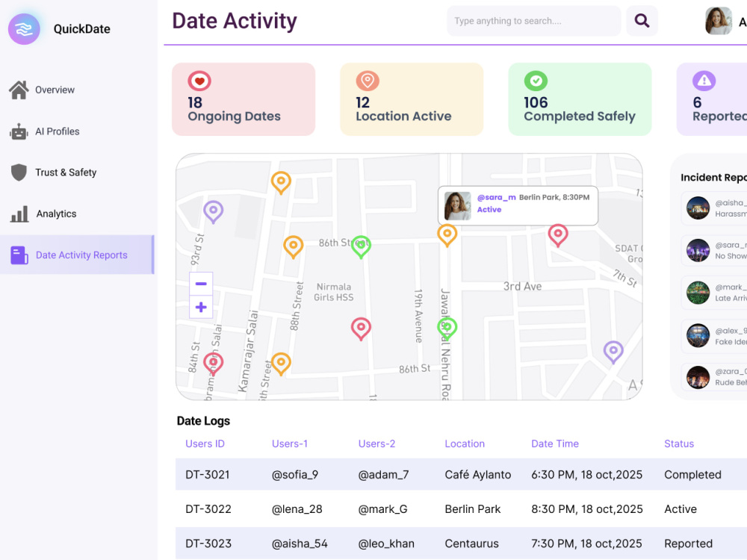Click the Users-2 column header
The image size is (747, 560).
pyautogui.click(x=376, y=444)
